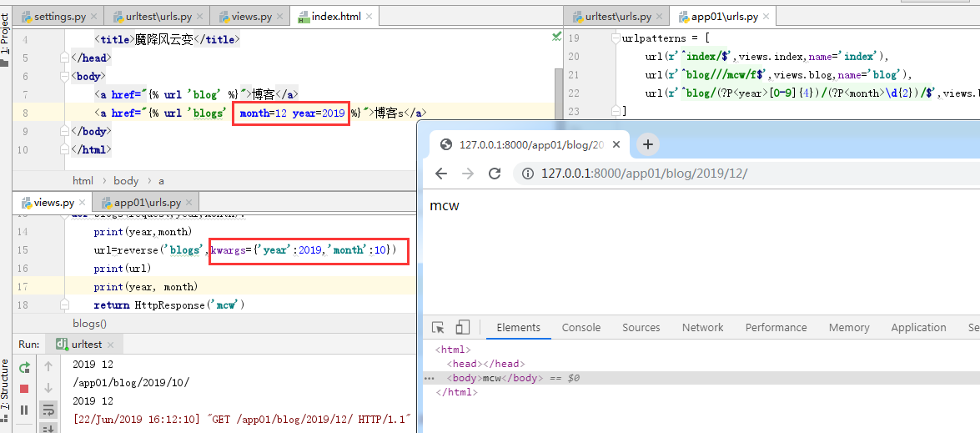The height and width of the screenshot is (433, 980).
Task: Click 'mcw' text in browser page
Action: (x=445, y=205)
